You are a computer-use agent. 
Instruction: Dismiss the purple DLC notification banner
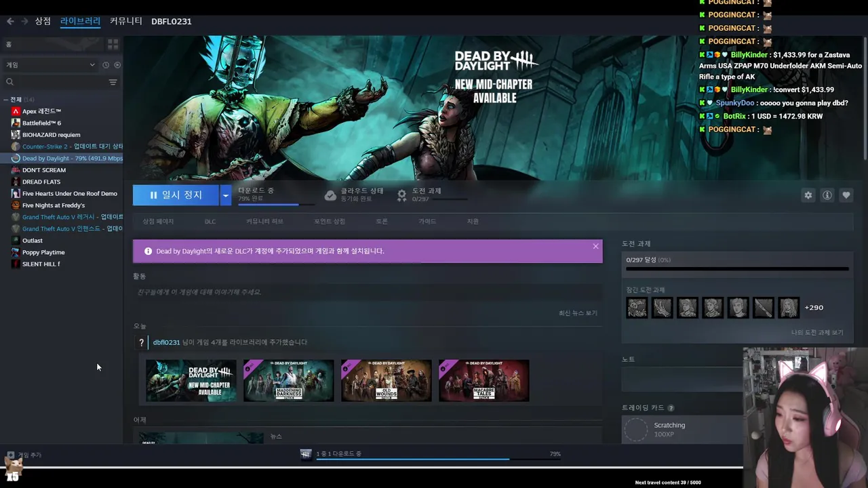click(x=595, y=246)
